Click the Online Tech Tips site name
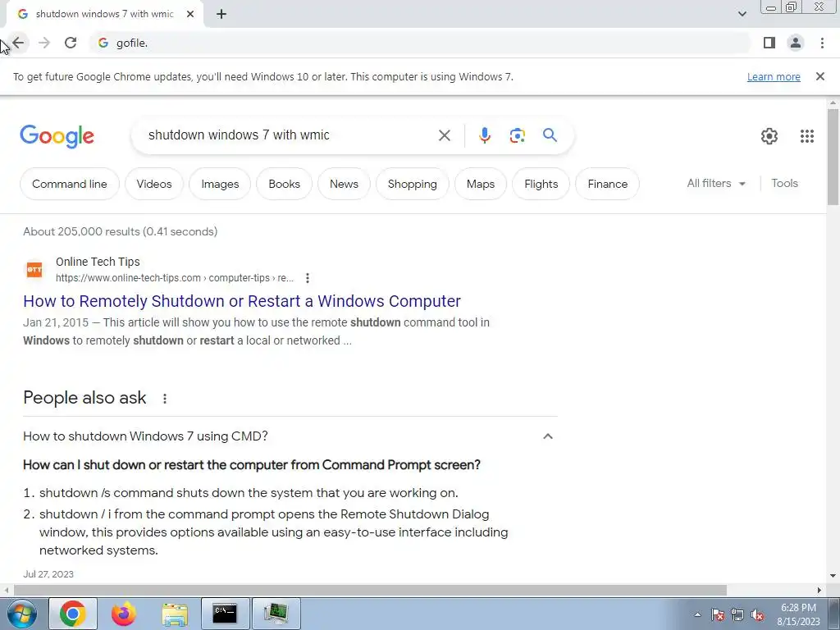 click(98, 262)
